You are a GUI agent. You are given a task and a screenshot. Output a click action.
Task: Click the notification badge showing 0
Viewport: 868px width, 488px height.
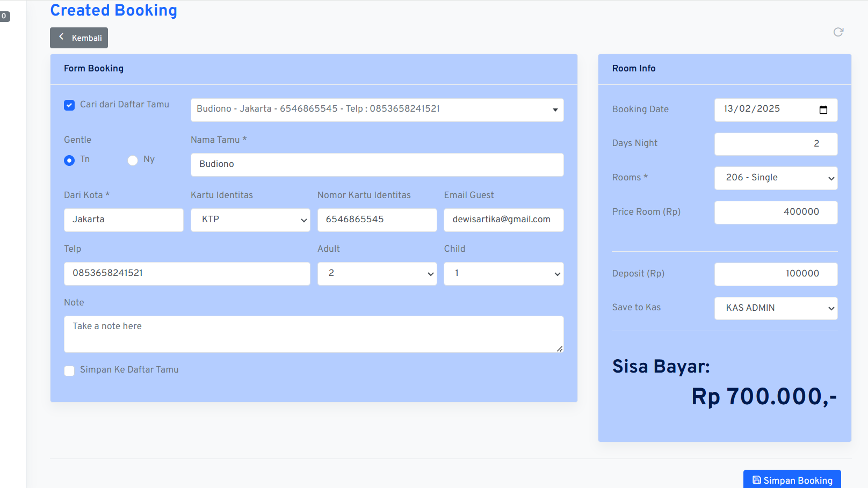pos(4,16)
